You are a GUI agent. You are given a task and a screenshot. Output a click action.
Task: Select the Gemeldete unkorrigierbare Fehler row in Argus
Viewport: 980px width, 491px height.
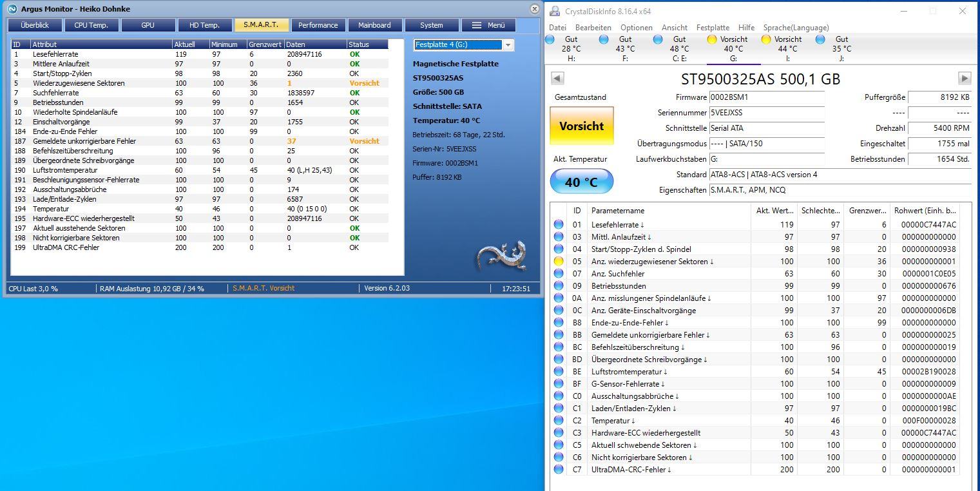pos(200,141)
